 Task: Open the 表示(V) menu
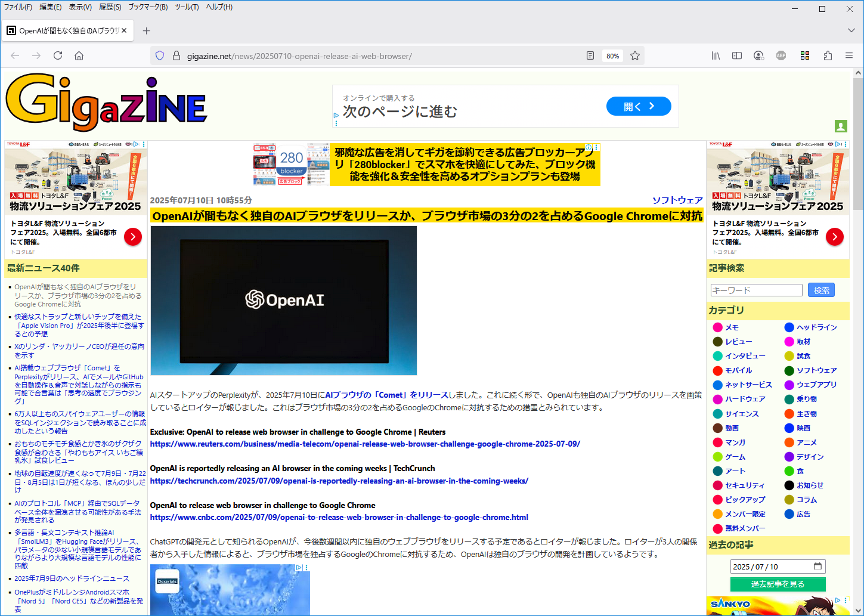tap(80, 7)
